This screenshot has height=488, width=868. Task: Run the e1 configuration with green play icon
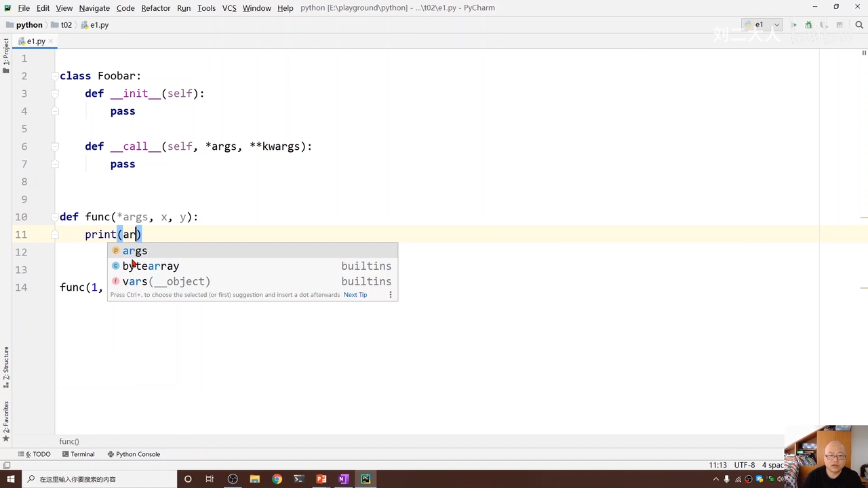tap(794, 25)
